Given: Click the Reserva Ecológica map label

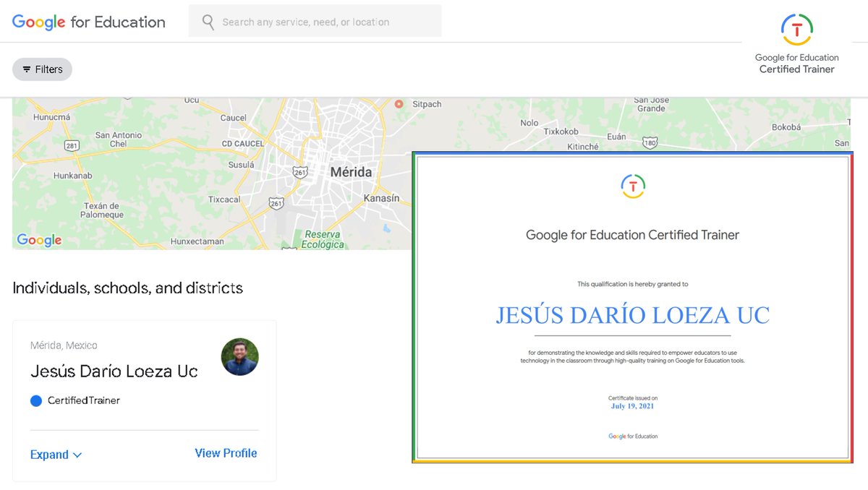Looking at the screenshot, I should pos(323,239).
